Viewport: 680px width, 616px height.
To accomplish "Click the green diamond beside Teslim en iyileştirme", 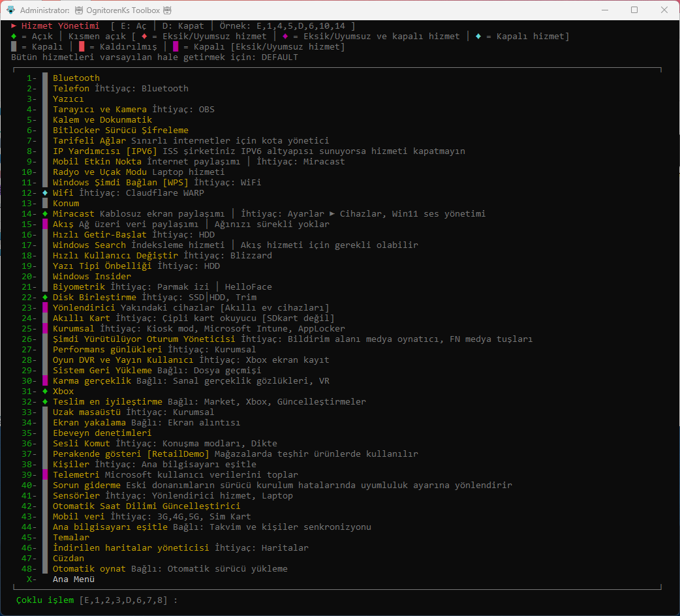I will (45, 402).
